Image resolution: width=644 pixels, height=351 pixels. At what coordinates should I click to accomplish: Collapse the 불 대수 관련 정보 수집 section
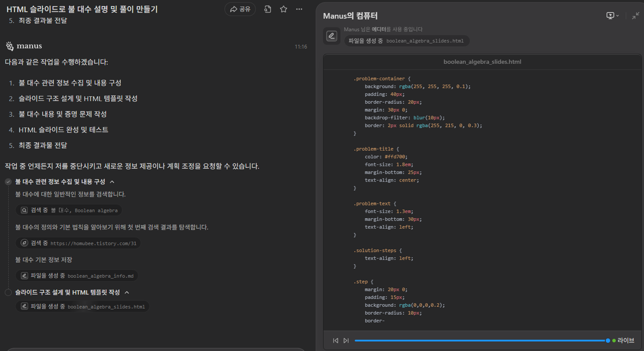pyautogui.click(x=112, y=181)
